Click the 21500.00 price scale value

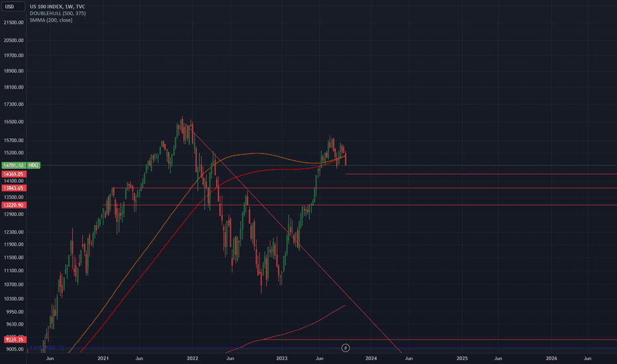[13, 23]
